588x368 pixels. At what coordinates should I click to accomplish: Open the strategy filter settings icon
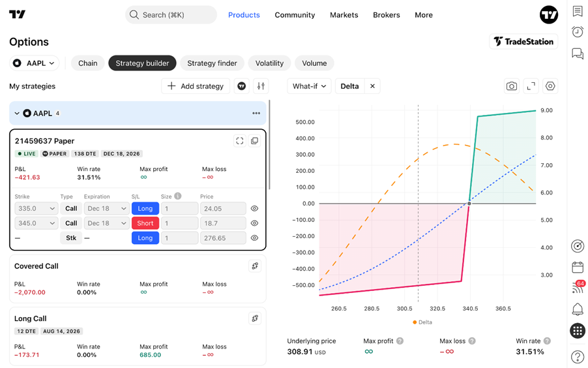(261, 86)
